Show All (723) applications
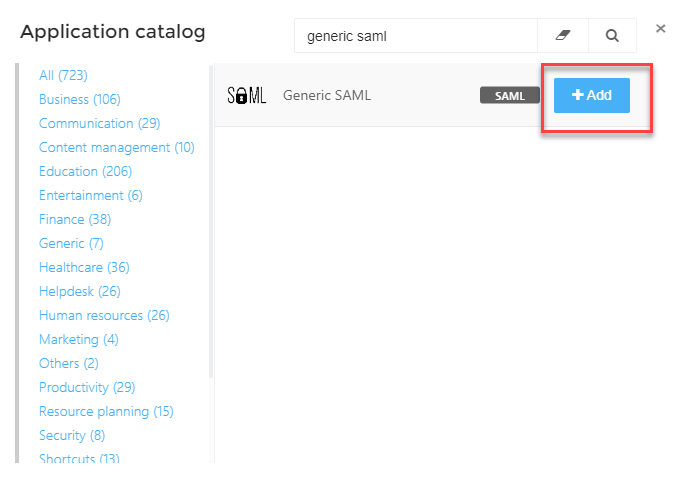 tap(63, 75)
